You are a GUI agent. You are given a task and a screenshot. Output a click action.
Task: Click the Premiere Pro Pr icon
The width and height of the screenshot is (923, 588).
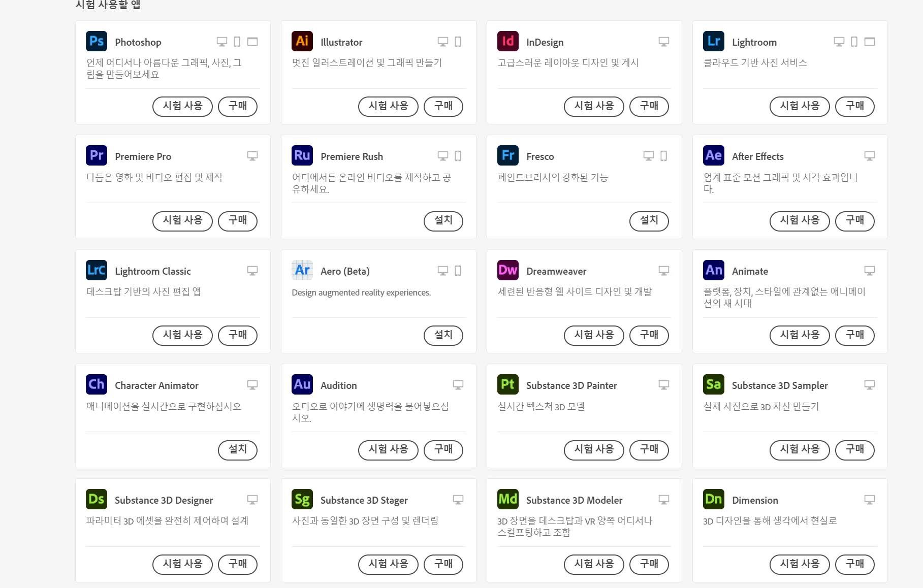click(97, 155)
